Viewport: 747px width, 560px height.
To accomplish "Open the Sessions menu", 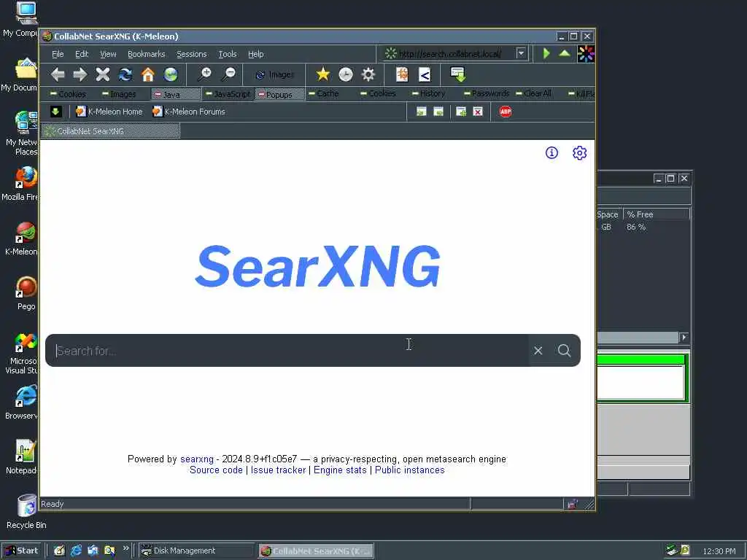I will (x=192, y=54).
